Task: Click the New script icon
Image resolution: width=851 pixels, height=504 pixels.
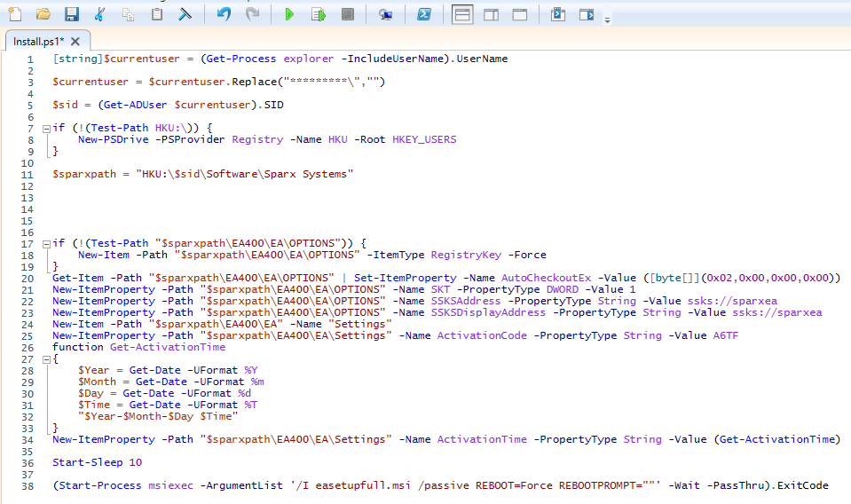Action: click(14, 14)
